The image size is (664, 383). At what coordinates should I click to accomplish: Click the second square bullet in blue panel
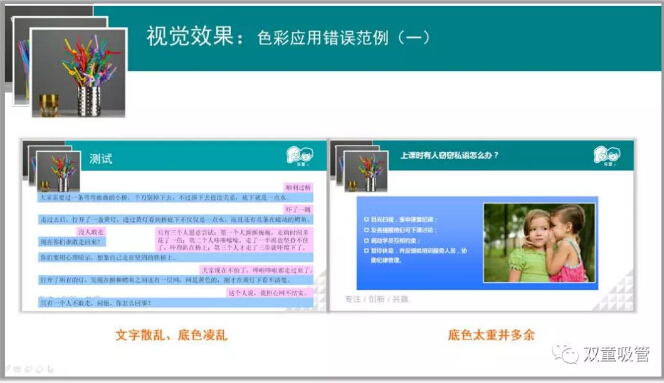pos(366,230)
